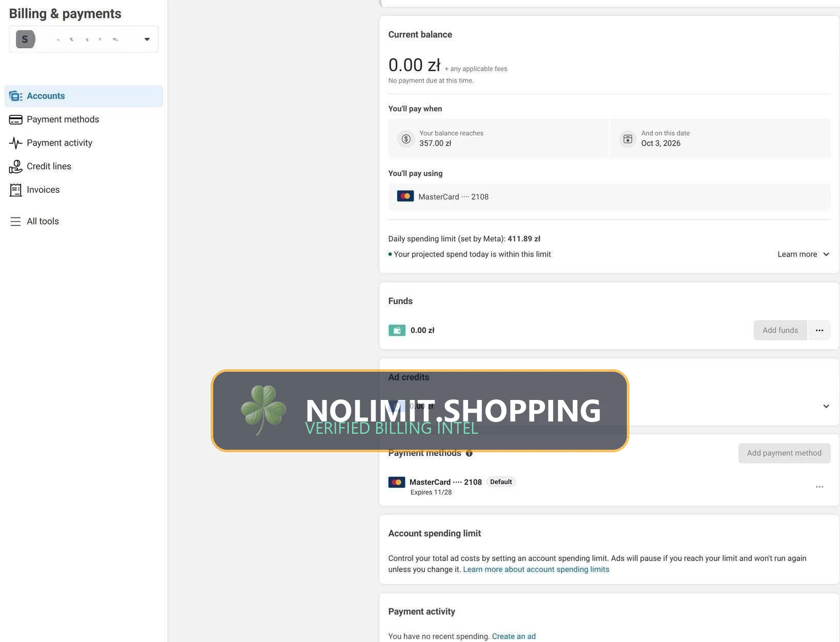Image resolution: width=840 pixels, height=642 pixels.
Task: Click the MasterCard logo under You'll pay using
Action: point(405,196)
